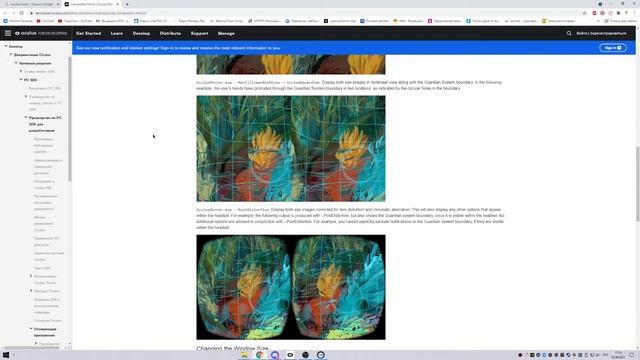Open the hamburger menu beside Oculus logo
This screenshot has height=360, width=640.
pos(8,33)
